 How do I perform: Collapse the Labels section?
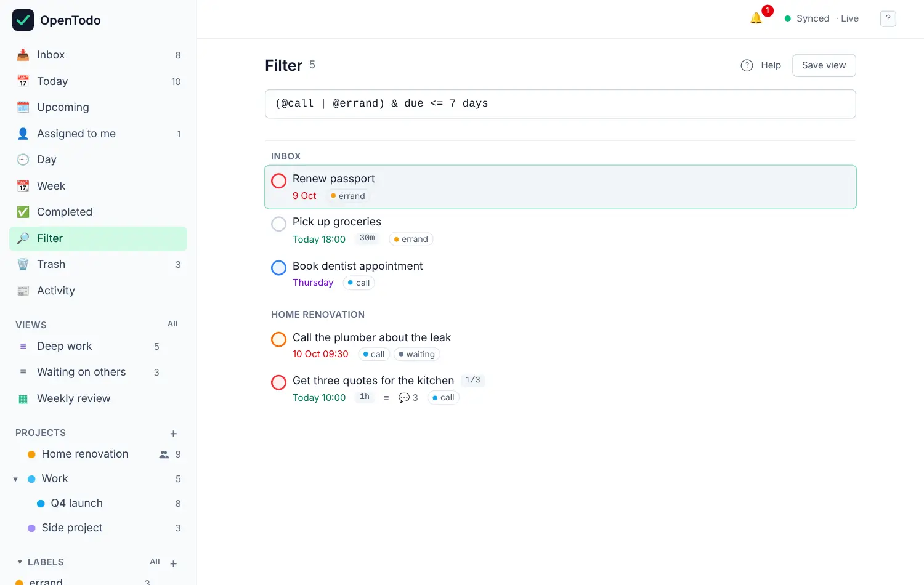(x=20, y=562)
